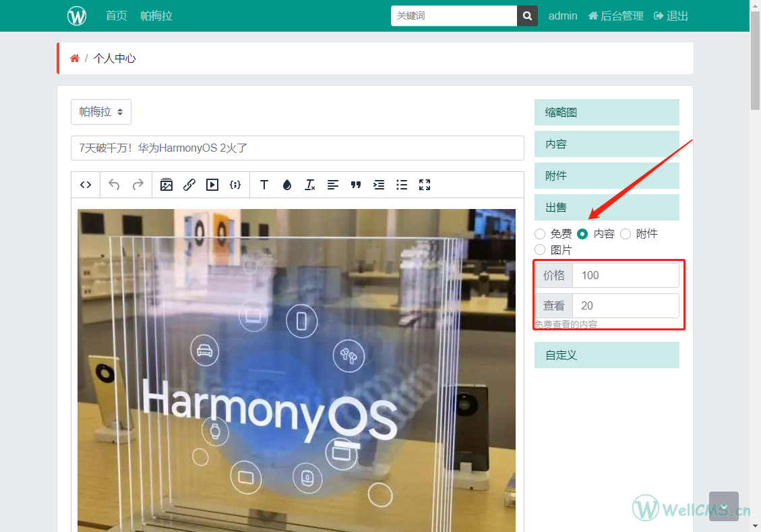Select the 免费 radio option

(540, 234)
